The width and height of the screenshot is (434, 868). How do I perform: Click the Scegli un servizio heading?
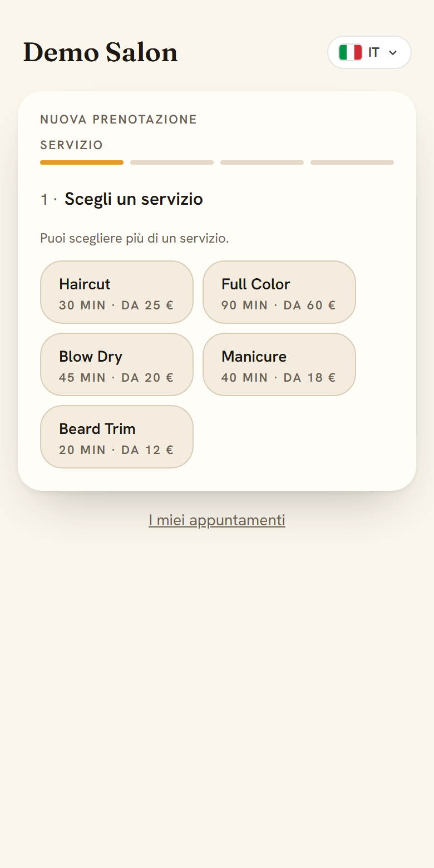[x=134, y=199]
